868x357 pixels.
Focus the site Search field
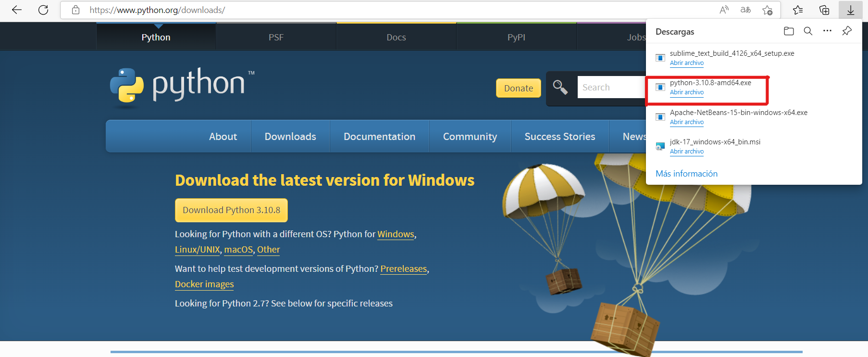pyautogui.click(x=611, y=87)
